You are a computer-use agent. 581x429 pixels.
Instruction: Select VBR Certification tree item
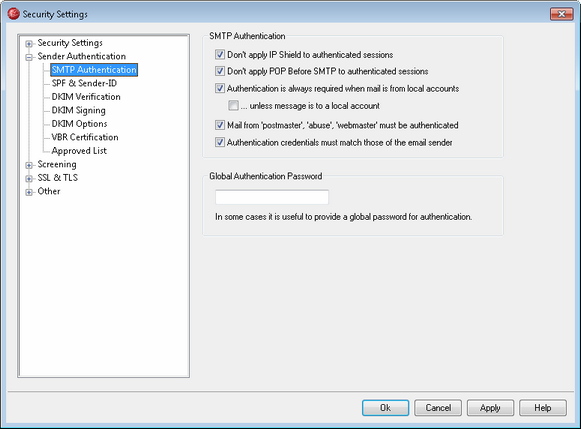[x=85, y=137]
